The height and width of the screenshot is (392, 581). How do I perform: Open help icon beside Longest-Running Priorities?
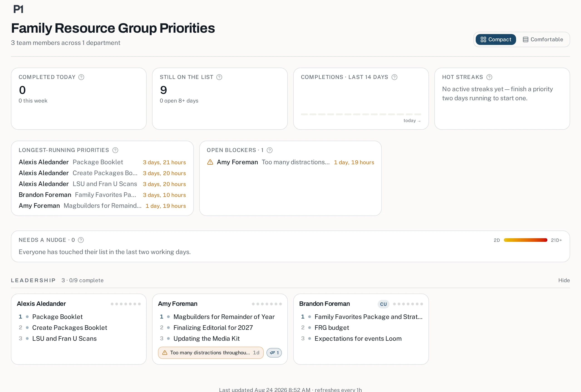(115, 150)
